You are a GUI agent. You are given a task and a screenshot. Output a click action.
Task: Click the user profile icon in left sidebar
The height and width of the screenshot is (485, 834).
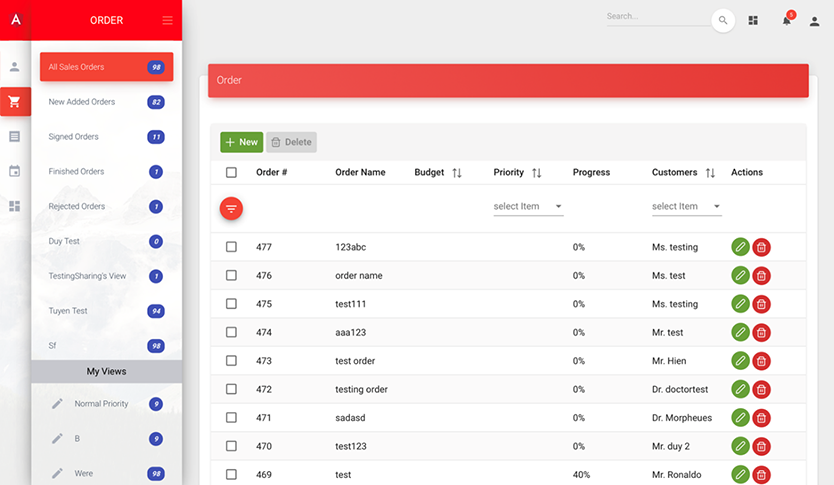(x=15, y=67)
